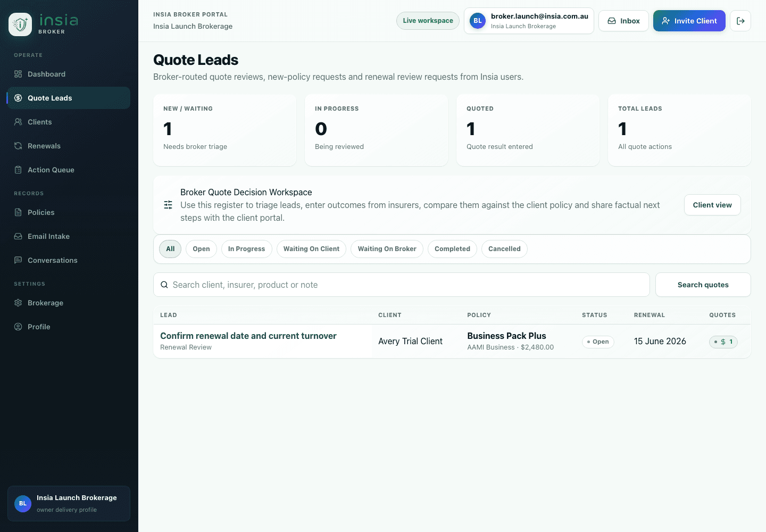Open the Brokerage settings gear icon
The image size is (766, 532).
coord(18,303)
